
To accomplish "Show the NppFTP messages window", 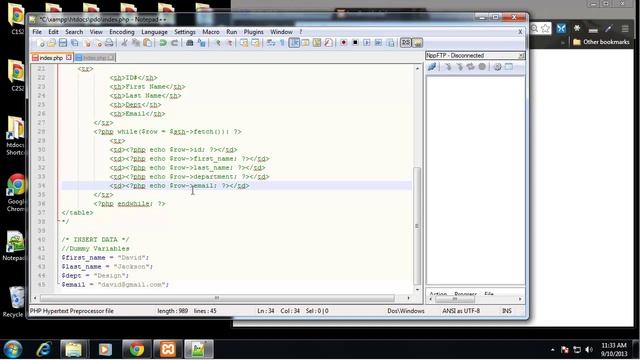I will click(509, 67).
